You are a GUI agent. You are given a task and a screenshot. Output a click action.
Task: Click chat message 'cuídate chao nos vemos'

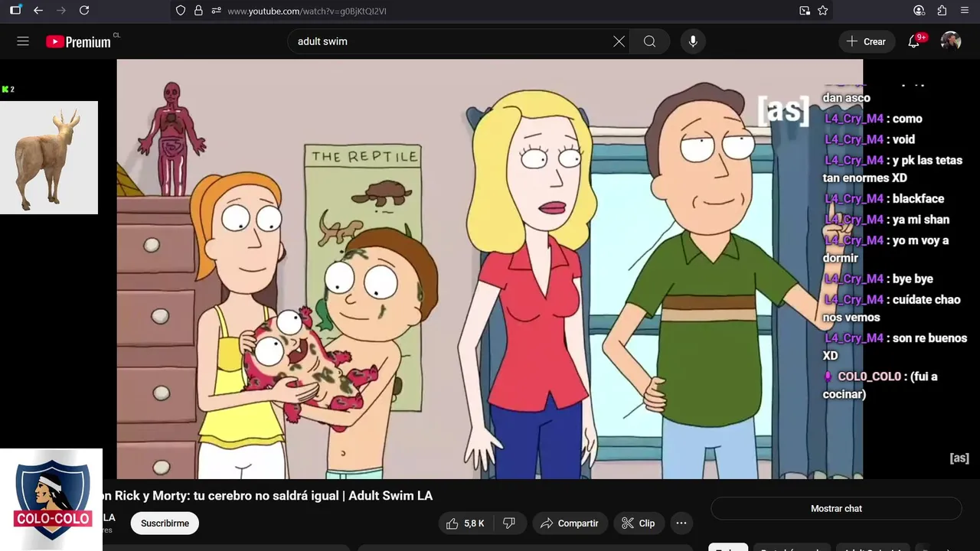click(892, 308)
